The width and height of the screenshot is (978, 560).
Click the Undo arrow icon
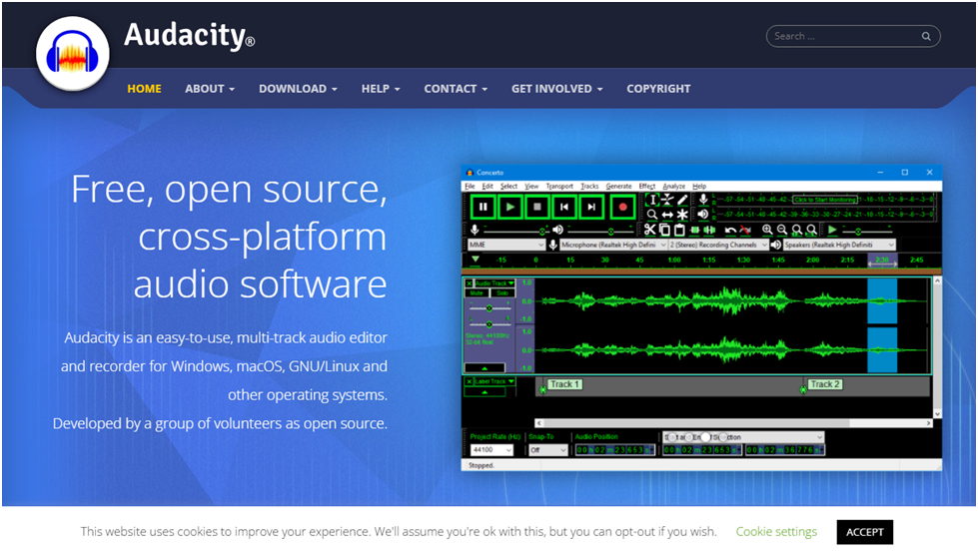pos(730,230)
